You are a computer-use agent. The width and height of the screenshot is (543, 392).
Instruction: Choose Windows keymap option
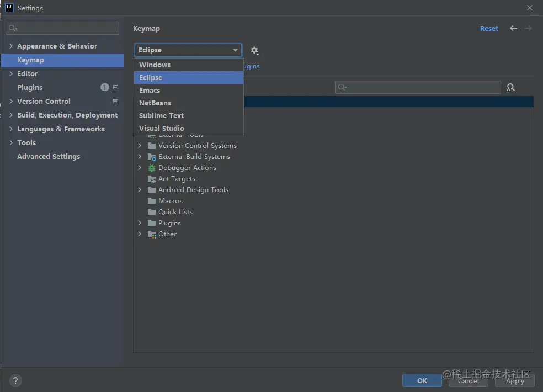point(189,65)
